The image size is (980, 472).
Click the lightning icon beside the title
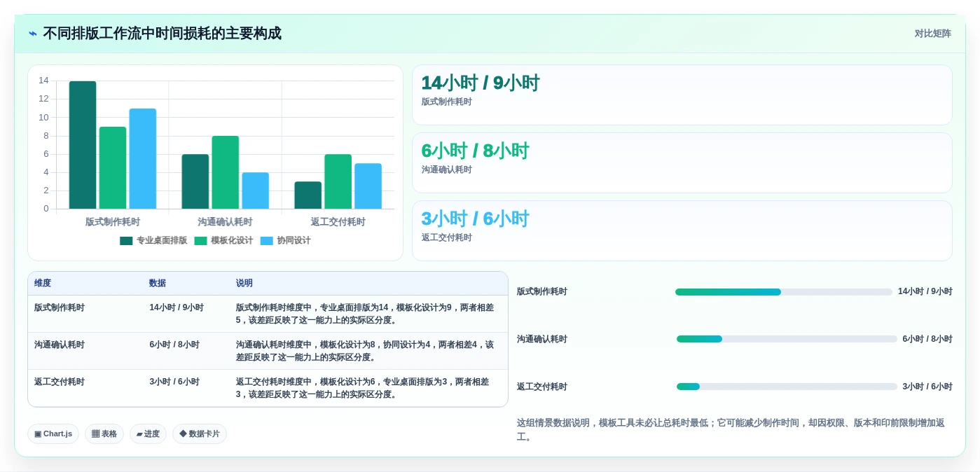tap(33, 34)
